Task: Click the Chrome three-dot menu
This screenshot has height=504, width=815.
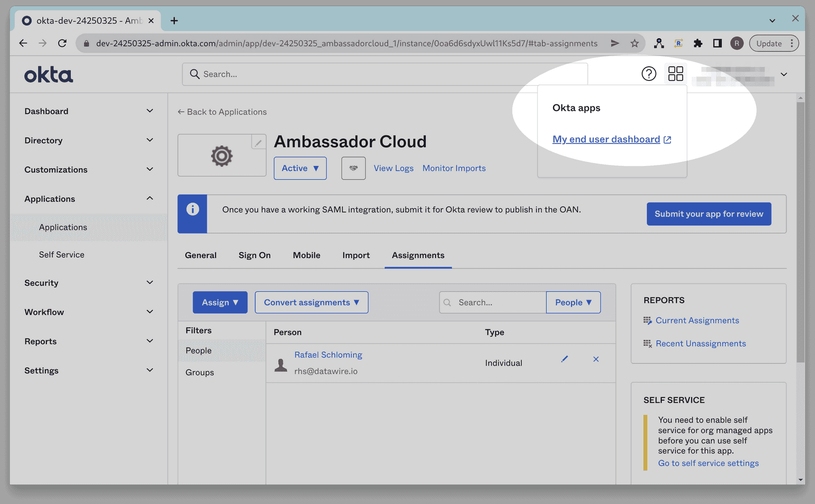Action: pos(792,43)
